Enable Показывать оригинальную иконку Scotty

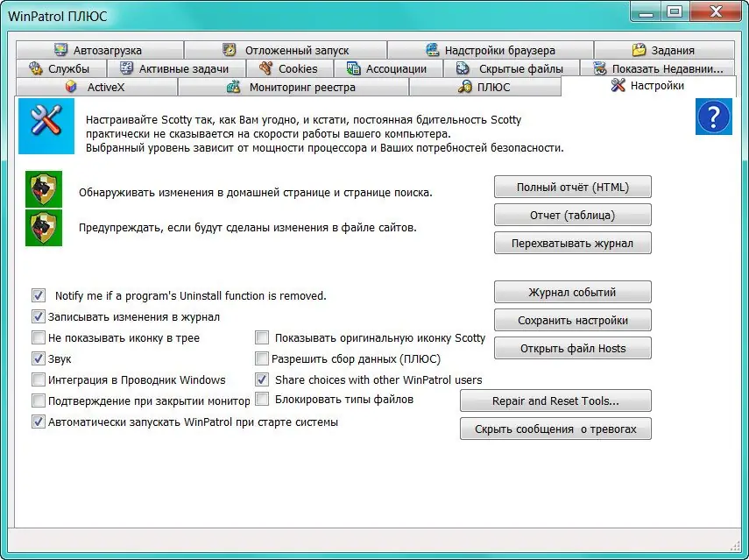262,337
